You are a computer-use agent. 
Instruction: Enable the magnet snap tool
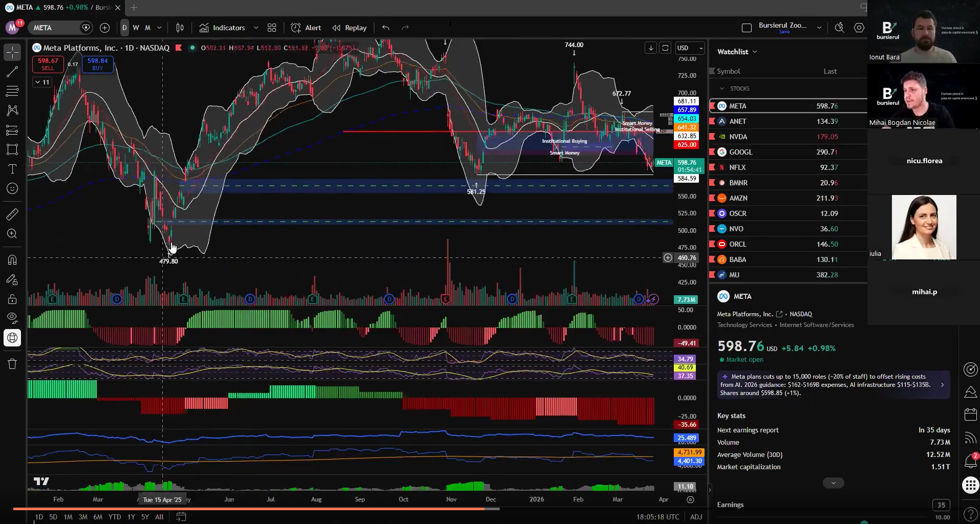tap(12, 260)
